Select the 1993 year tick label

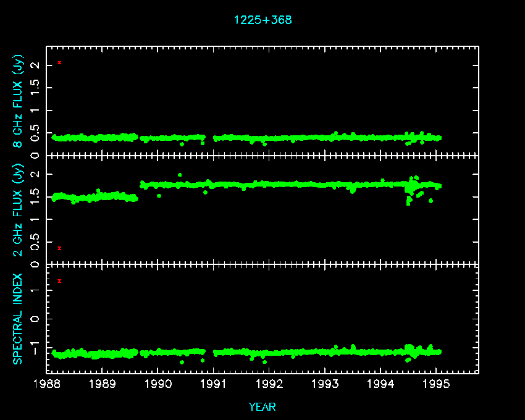point(325,384)
